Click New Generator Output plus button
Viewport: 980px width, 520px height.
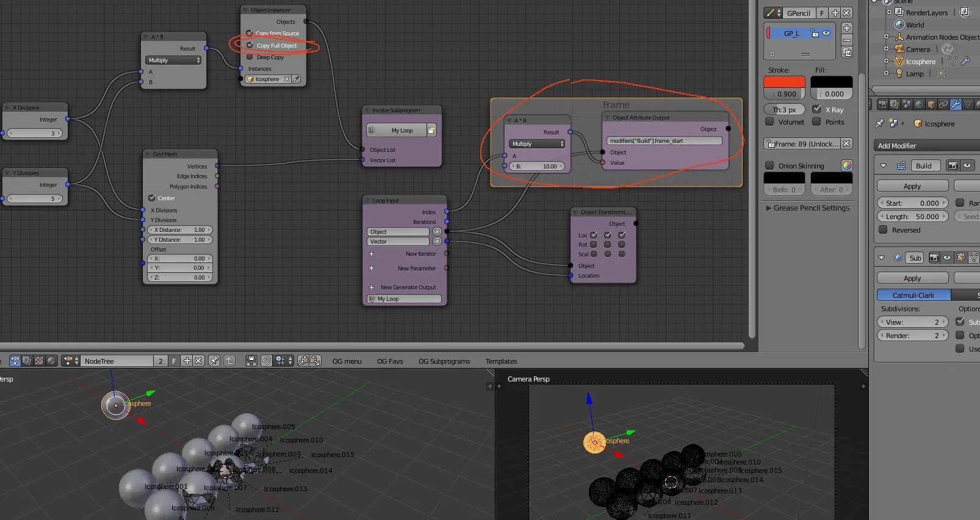click(371, 287)
